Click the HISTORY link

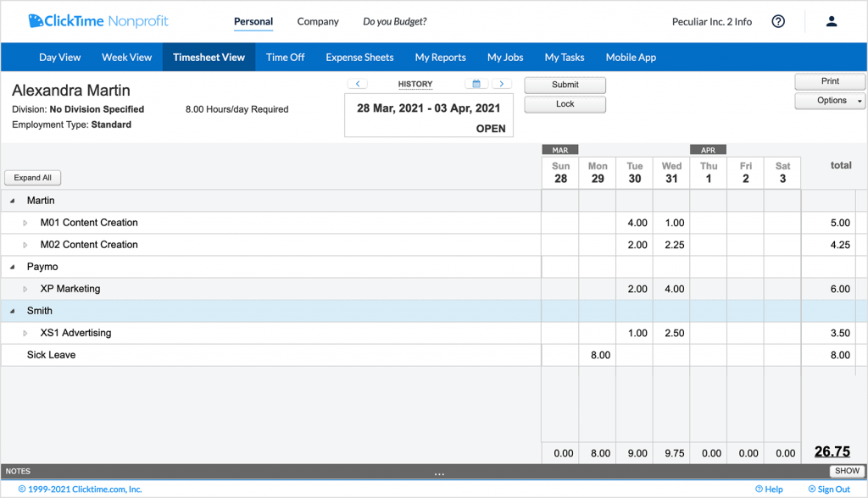(x=415, y=83)
